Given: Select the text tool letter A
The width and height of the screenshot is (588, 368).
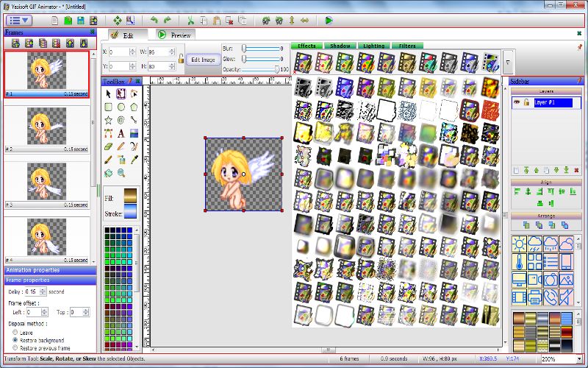Looking at the screenshot, I should 121,133.
